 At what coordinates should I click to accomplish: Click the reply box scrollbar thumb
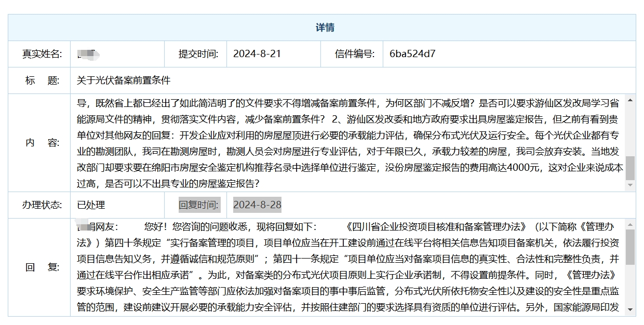[x=630, y=247]
